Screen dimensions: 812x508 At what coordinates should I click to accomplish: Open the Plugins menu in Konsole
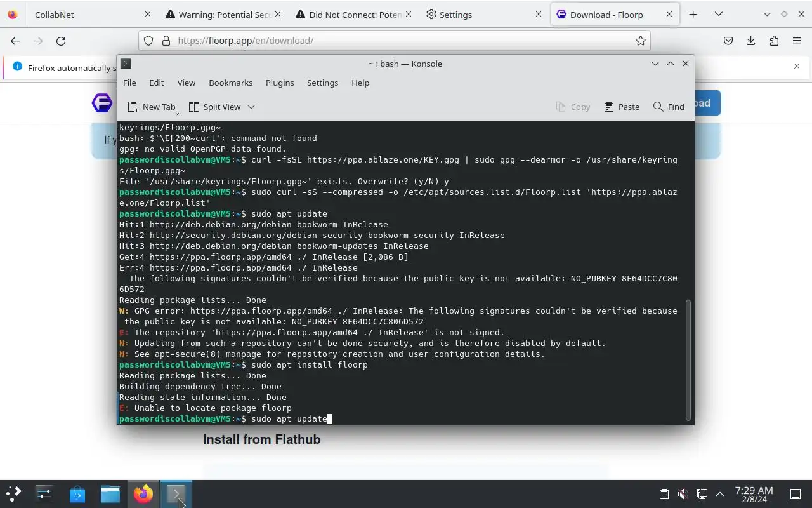(280, 83)
